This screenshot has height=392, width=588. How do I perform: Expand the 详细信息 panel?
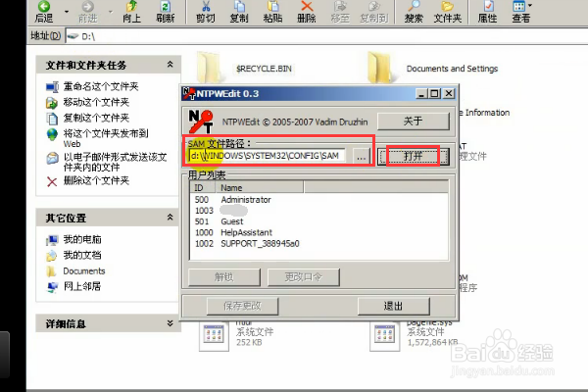170,323
